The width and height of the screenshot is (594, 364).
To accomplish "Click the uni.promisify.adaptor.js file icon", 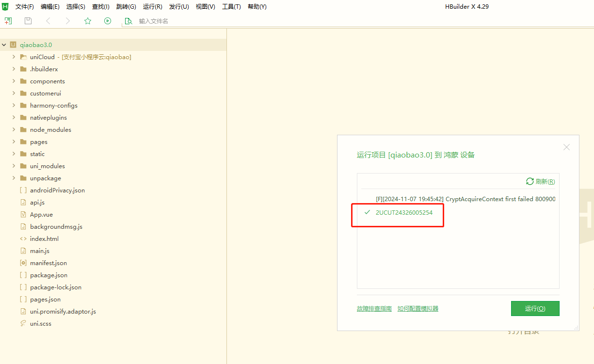I will coord(23,311).
